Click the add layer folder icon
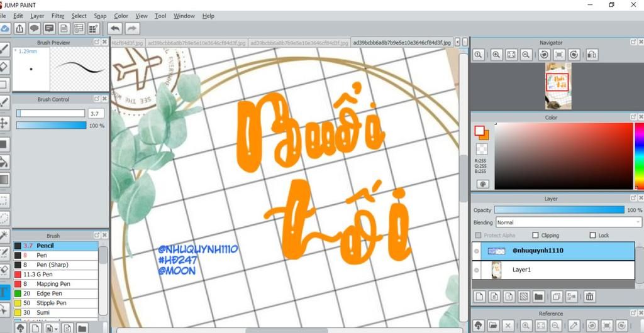644x333 pixels. (538, 296)
